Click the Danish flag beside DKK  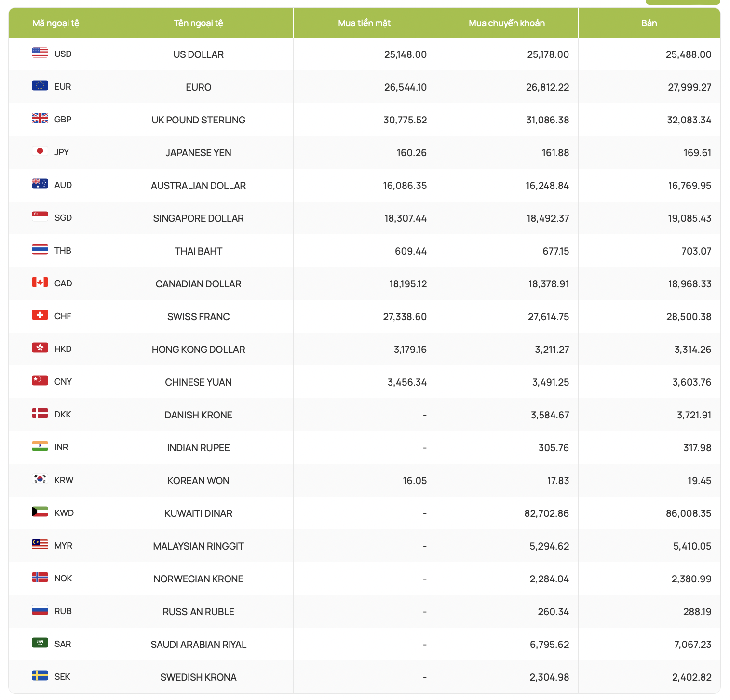click(40, 413)
